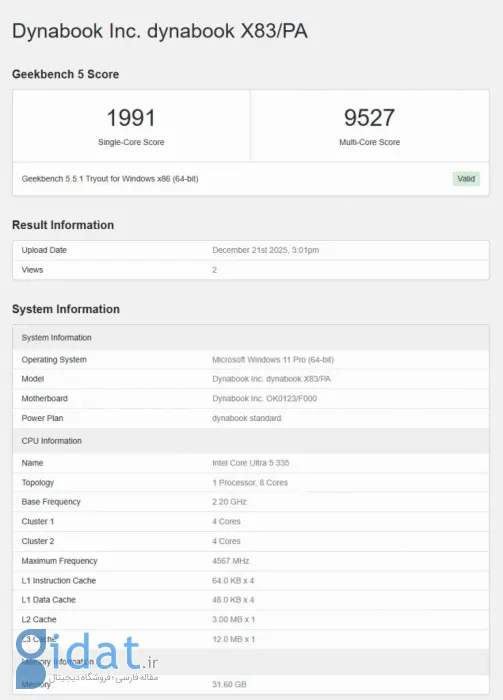The height and width of the screenshot is (700, 503).
Task: Click Geekbench 5.5.1 Tryout for Windows text
Action: (x=110, y=179)
